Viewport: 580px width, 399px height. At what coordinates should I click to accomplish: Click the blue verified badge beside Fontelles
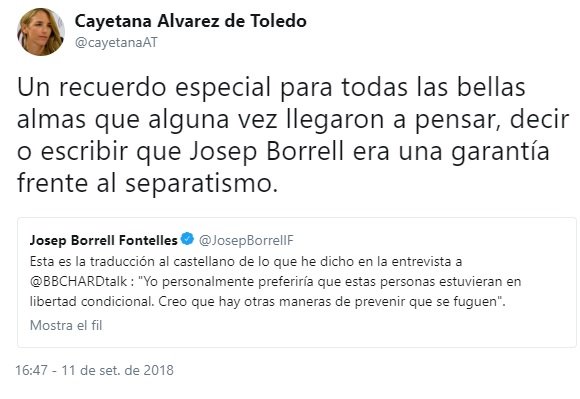click(188, 239)
